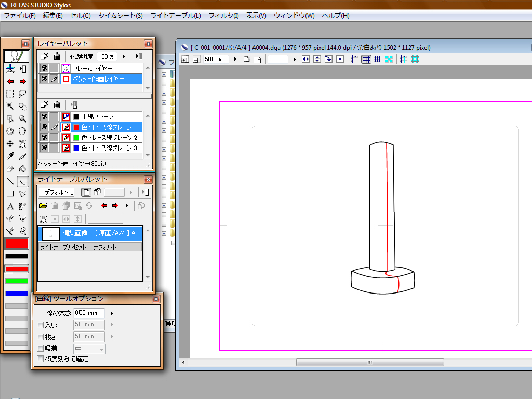
Task: Open the セル(C) menu
Action: [x=81, y=16]
